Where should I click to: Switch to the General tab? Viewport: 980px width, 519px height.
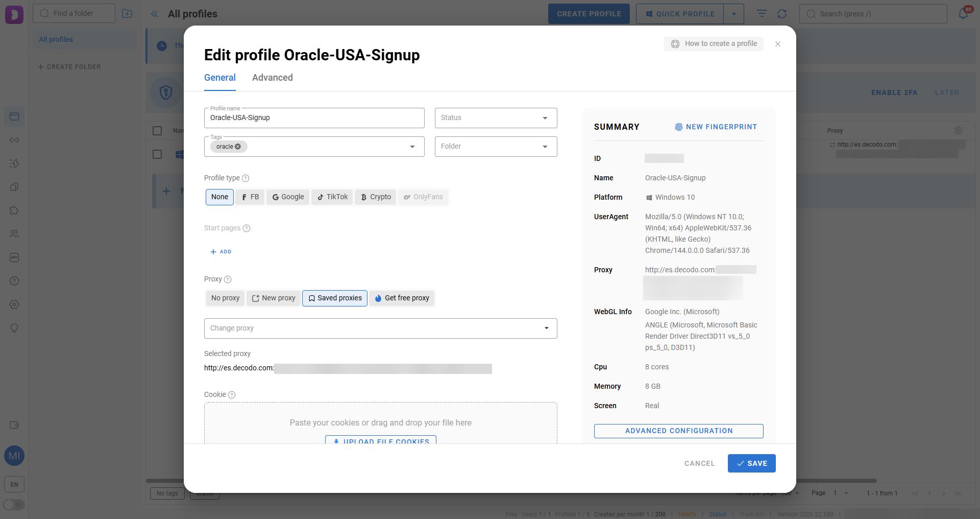point(219,78)
